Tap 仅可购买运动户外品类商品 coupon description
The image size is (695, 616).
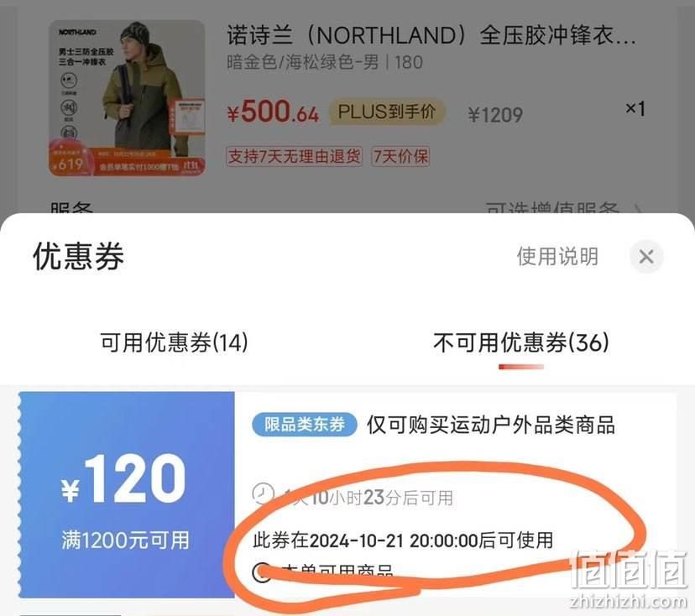(x=491, y=425)
